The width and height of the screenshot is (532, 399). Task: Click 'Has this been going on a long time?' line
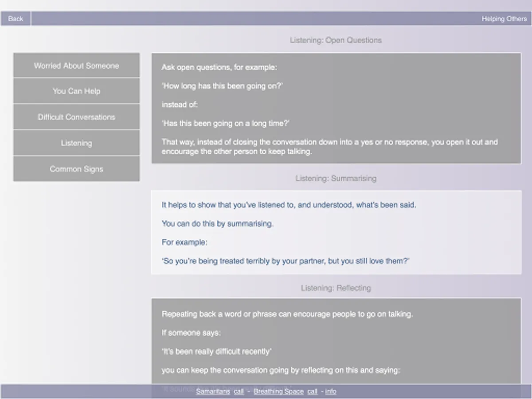coord(226,123)
